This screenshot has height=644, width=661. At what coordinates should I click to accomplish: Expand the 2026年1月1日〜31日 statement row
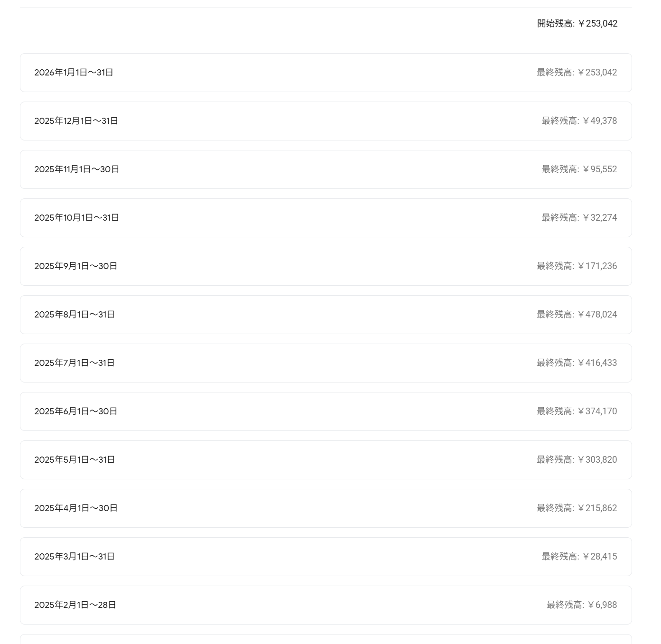click(74, 73)
